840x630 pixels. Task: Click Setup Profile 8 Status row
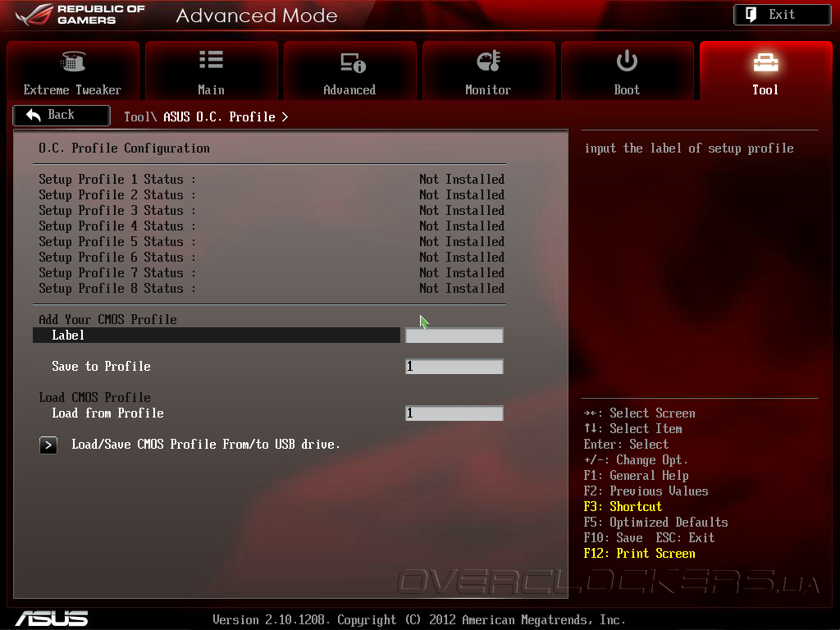pyautogui.click(x=272, y=288)
